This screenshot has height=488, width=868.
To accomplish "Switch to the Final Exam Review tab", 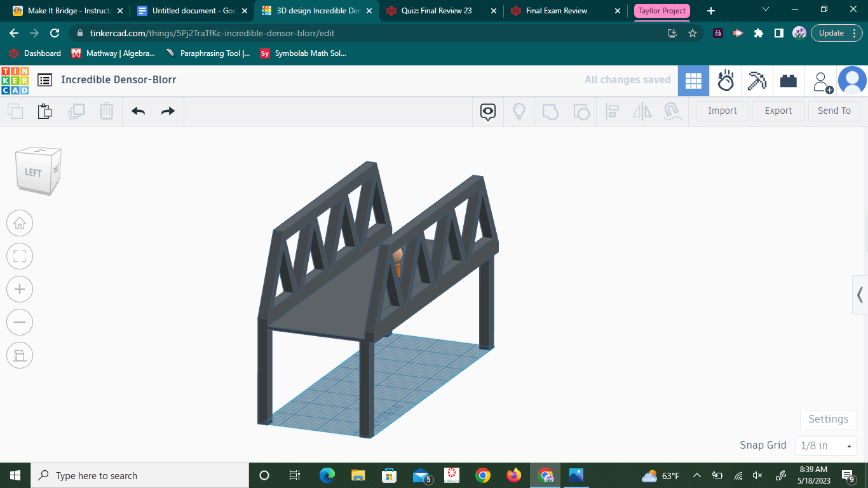I will coord(562,10).
